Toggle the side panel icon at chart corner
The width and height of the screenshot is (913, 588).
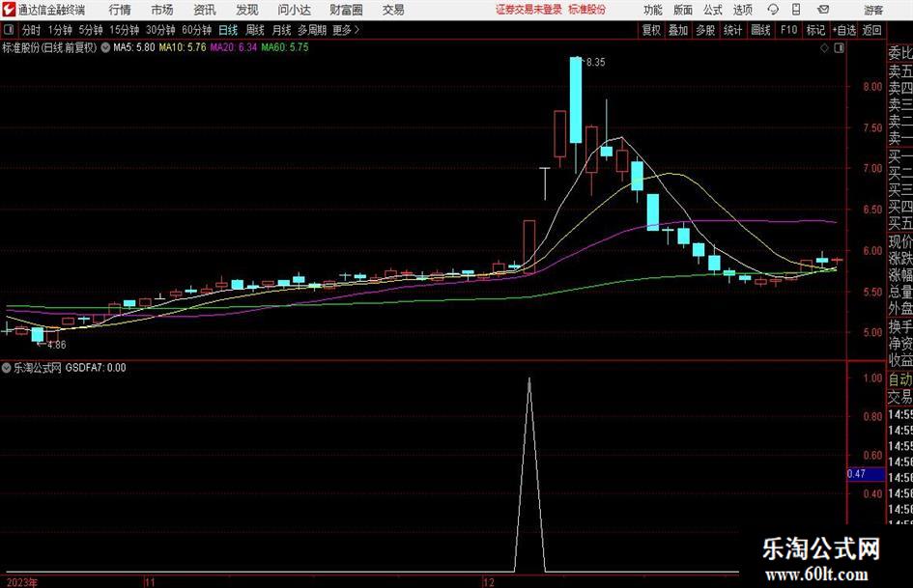click(x=839, y=48)
